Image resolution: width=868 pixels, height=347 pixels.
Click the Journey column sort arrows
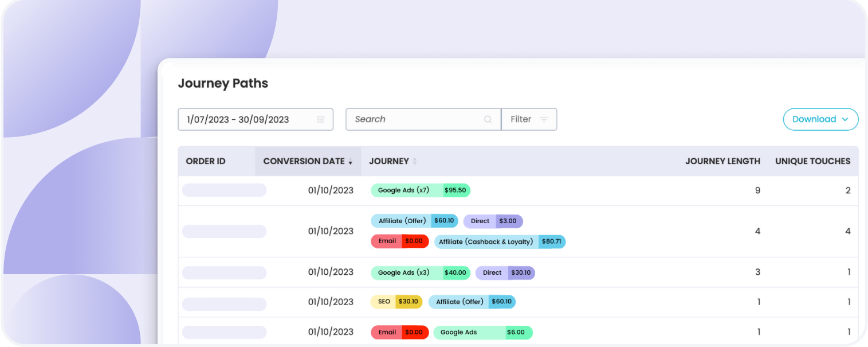point(415,162)
